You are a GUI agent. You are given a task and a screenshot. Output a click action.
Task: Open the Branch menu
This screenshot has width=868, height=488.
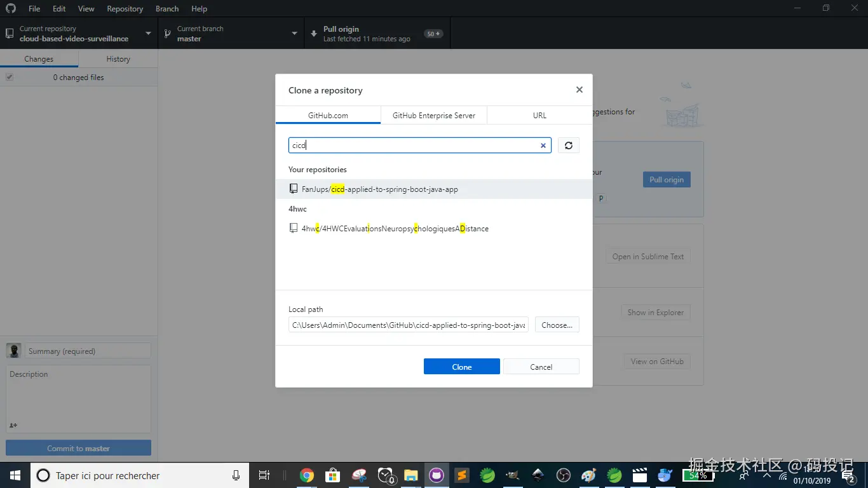coord(167,9)
